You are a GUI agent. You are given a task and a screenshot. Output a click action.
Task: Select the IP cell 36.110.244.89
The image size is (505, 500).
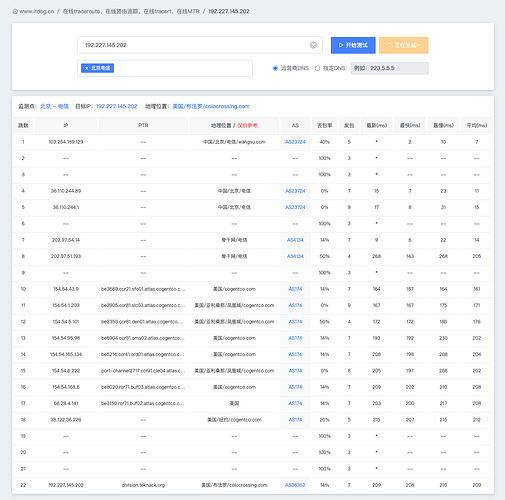[66, 191]
